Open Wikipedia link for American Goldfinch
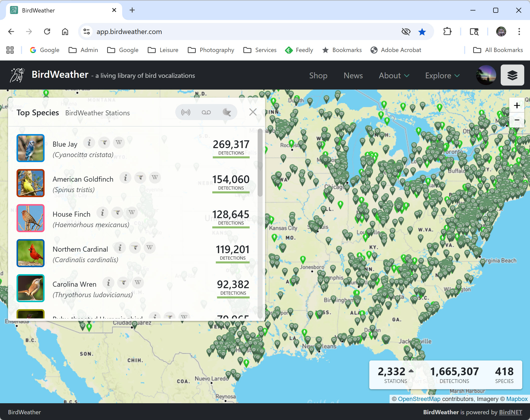This screenshot has width=530, height=420. click(155, 178)
